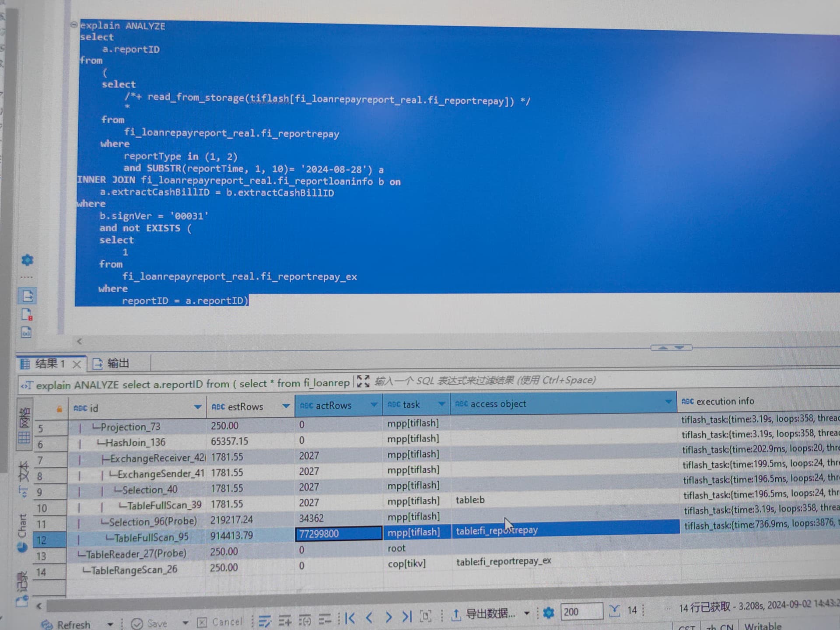840x630 pixels.
Task: Click the settings gear icon in left gutter
Action: click(x=27, y=260)
